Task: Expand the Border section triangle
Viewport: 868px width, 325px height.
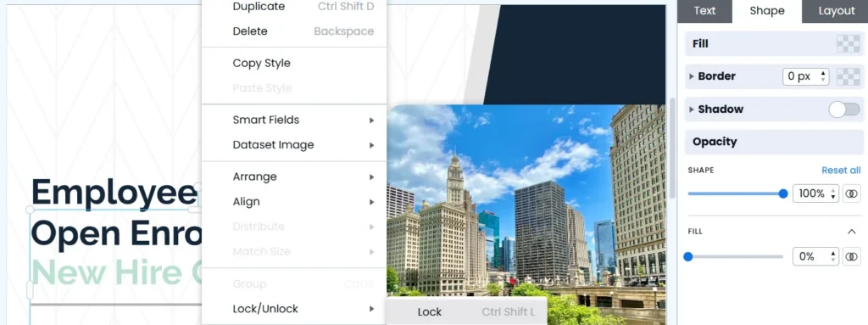Action: click(x=692, y=76)
